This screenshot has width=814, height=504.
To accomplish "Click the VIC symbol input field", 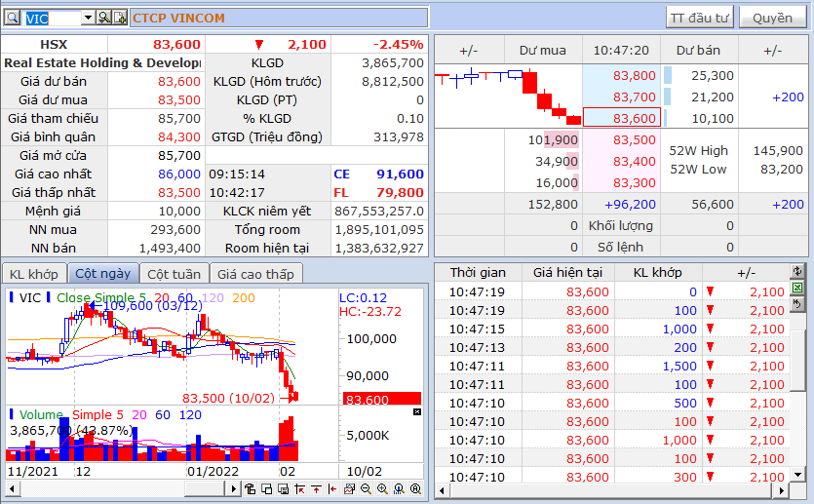I will pyautogui.click(x=54, y=19).
